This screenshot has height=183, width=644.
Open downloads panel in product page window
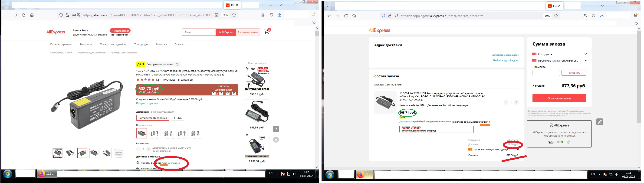pyautogui.click(x=279, y=15)
